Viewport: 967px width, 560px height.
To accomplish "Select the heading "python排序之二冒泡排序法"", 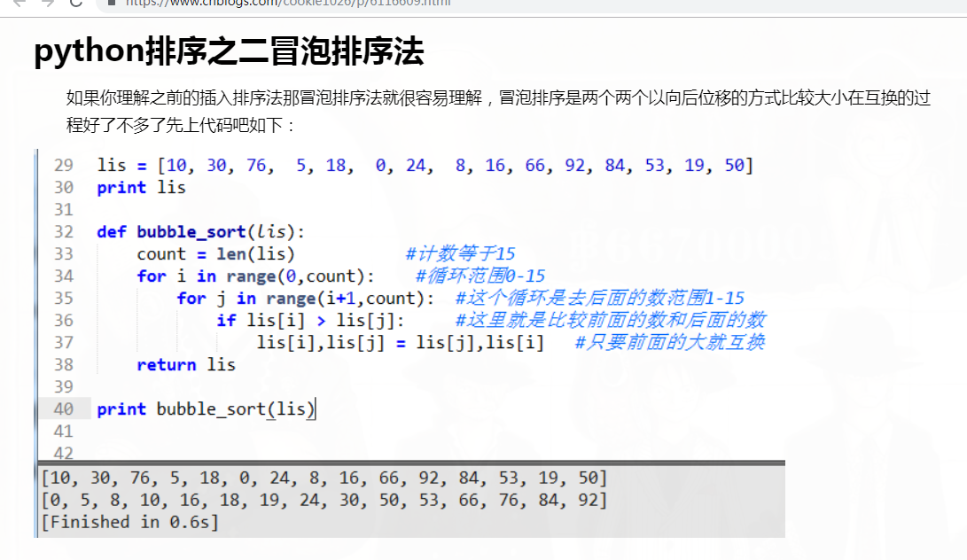I will tap(229, 51).
